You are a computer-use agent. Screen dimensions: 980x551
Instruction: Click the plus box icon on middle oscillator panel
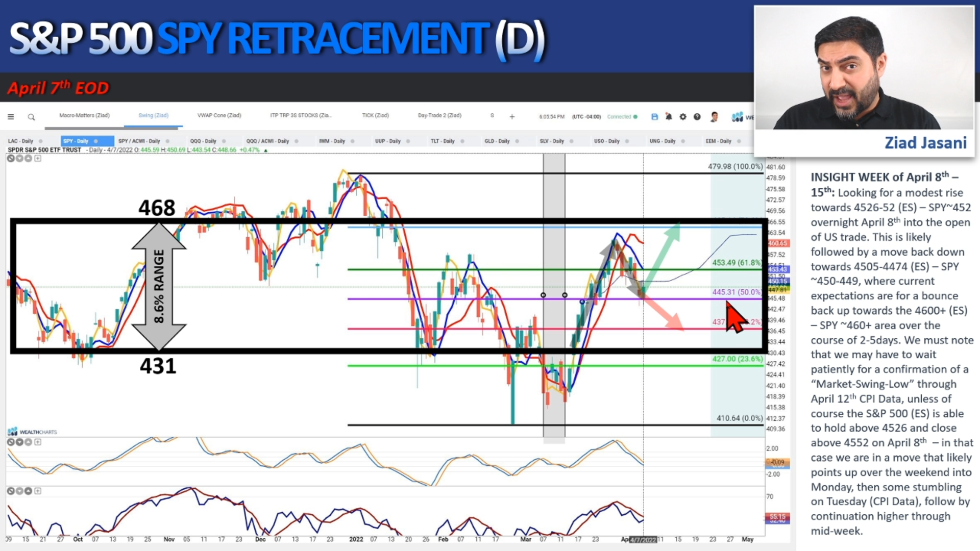tap(38, 442)
